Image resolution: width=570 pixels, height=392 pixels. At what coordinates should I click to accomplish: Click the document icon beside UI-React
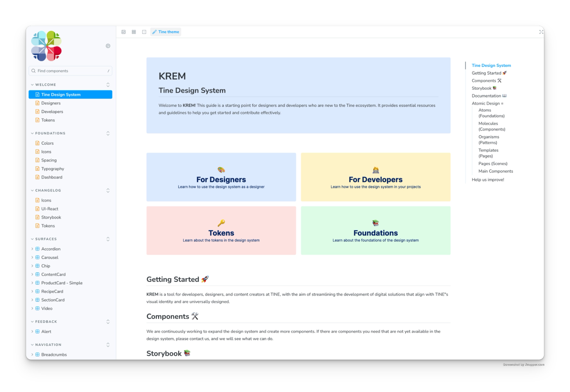38,209
